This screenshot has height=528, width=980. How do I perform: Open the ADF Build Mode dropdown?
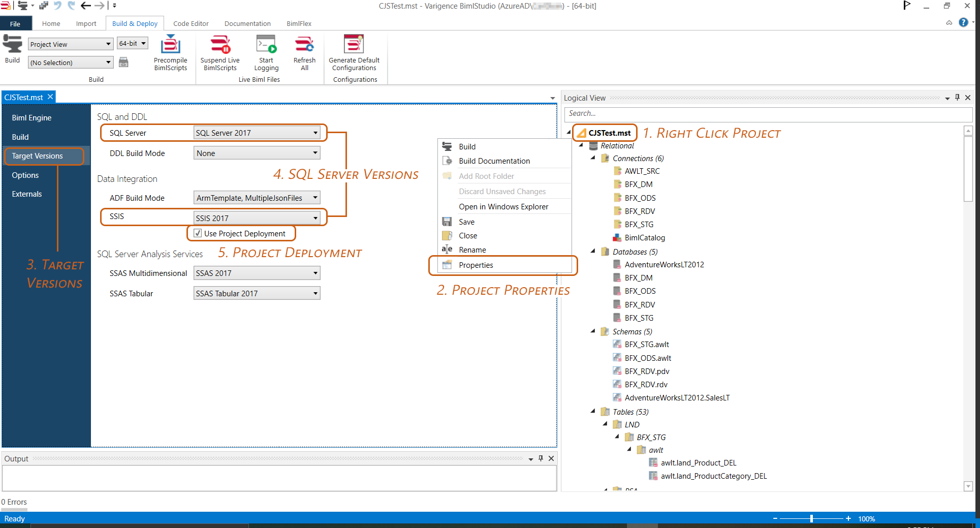(x=257, y=198)
